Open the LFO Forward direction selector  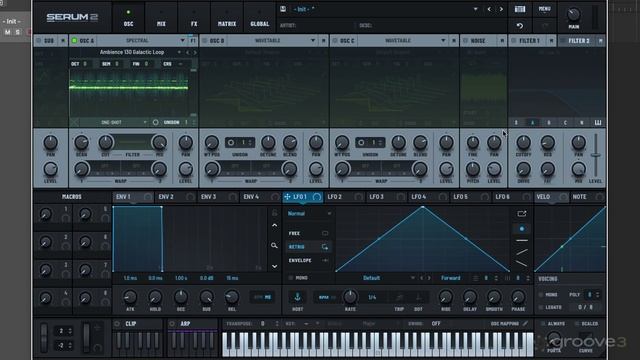[x=451, y=278]
